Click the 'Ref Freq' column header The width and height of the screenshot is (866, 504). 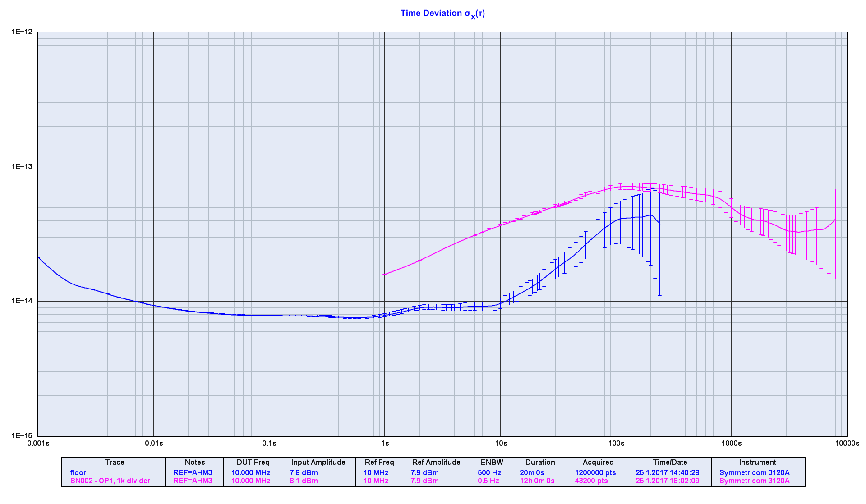tap(379, 462)
